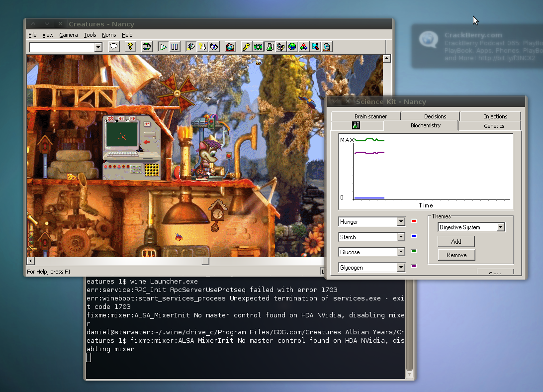Click the eye camera view icon

point(214,47)
